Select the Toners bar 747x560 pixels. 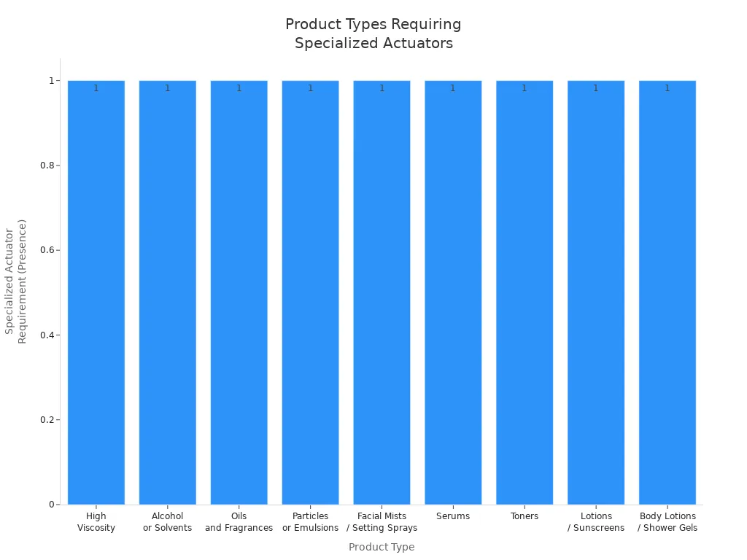click(525, 292)
